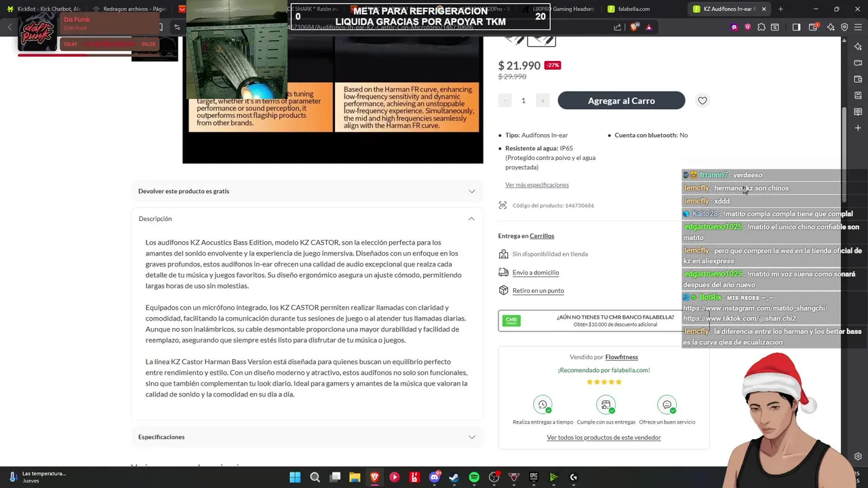This screenshot has width=868, height=488.
Task: Open a new browser tab
Action: [x=781, y=9]
